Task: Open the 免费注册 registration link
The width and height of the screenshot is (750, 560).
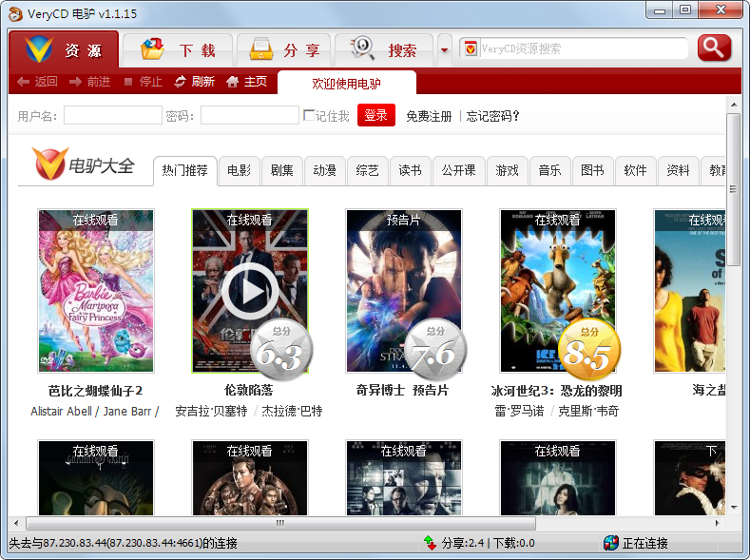Action: coord(429,116)
